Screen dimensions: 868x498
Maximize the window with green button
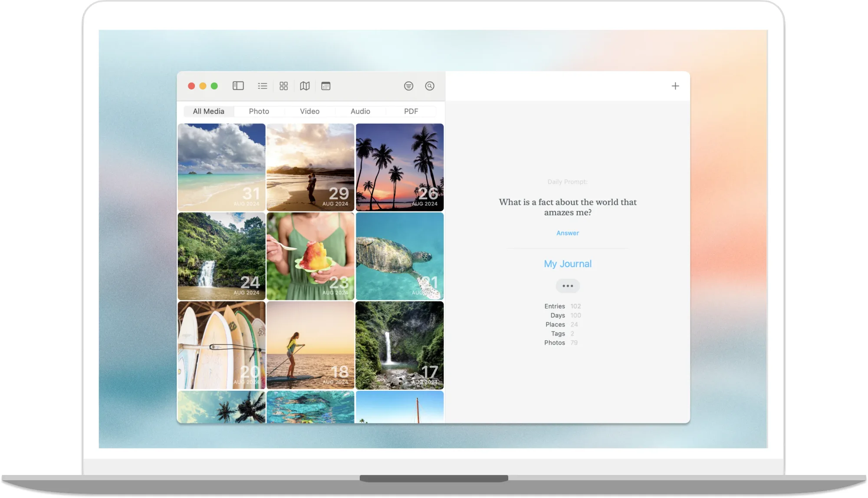(214, 86)
